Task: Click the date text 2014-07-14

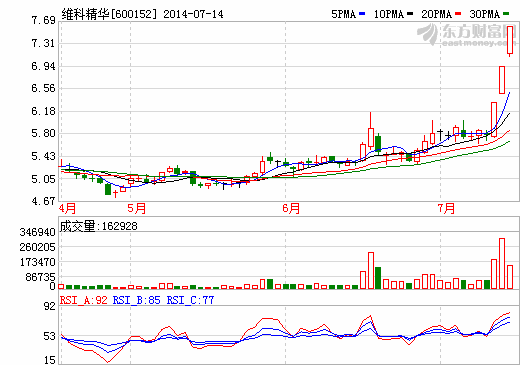Action: (x=193, y=14)
